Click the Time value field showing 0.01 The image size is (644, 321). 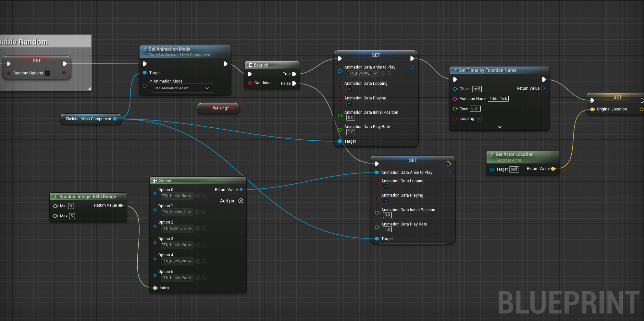point(475,109)
